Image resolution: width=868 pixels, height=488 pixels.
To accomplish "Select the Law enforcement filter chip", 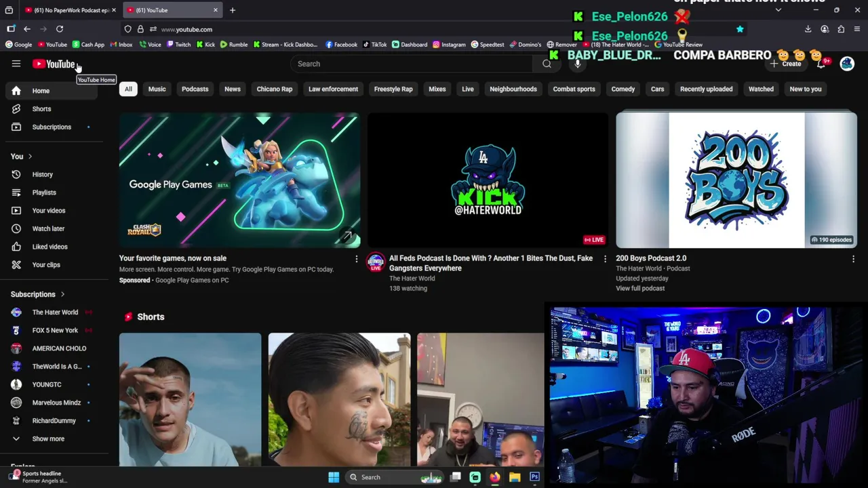I will tap(333, 89).
